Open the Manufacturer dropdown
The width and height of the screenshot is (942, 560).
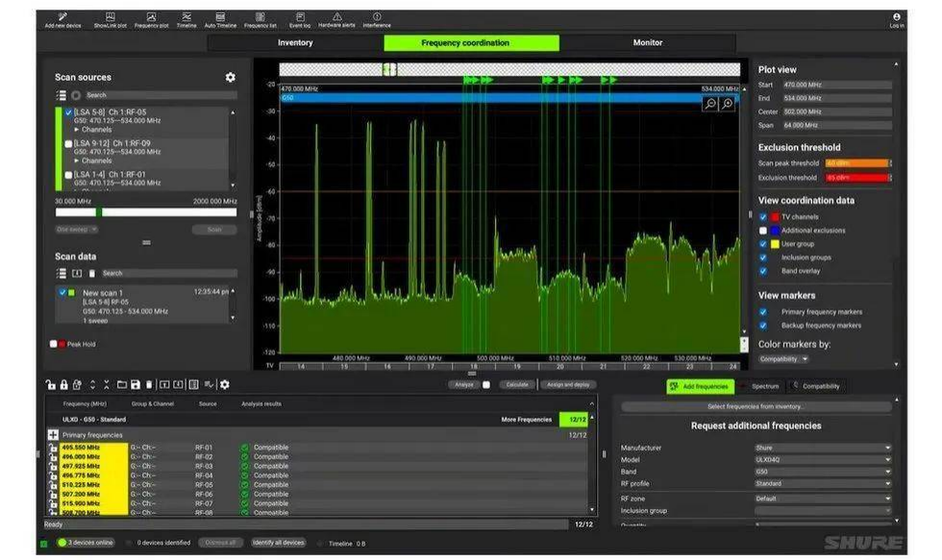[823, 448]
